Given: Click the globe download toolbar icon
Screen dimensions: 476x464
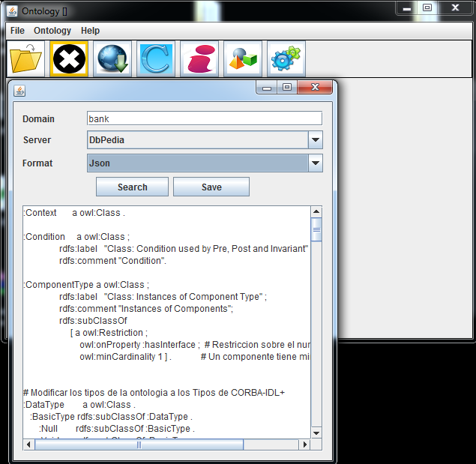Looking at the screenshot, I should 112,59.
